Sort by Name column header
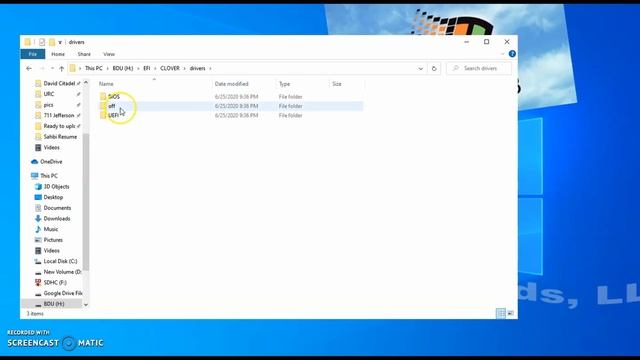 tap(106, 84)
